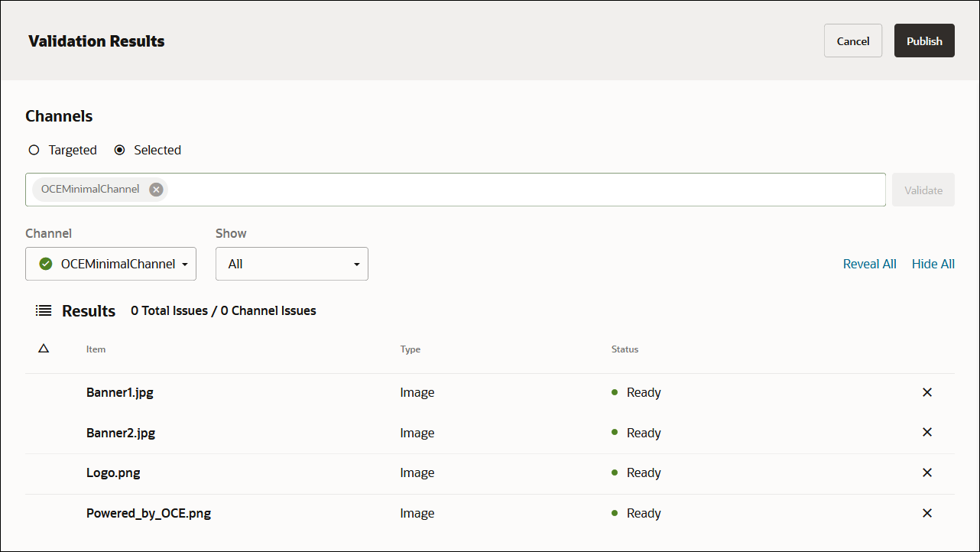The height and width of the screenshot is (552, 980).
Task: Remove Powered_by_OCE.png from the results list
Action: [927, 513]
